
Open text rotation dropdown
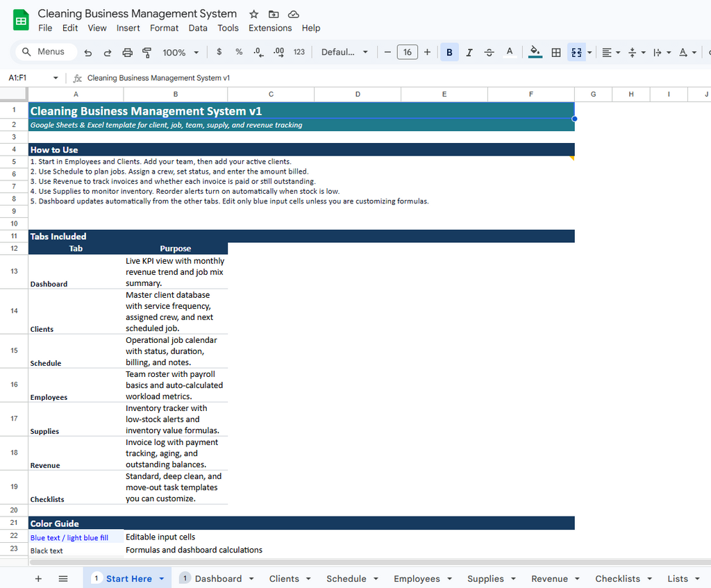687,53
